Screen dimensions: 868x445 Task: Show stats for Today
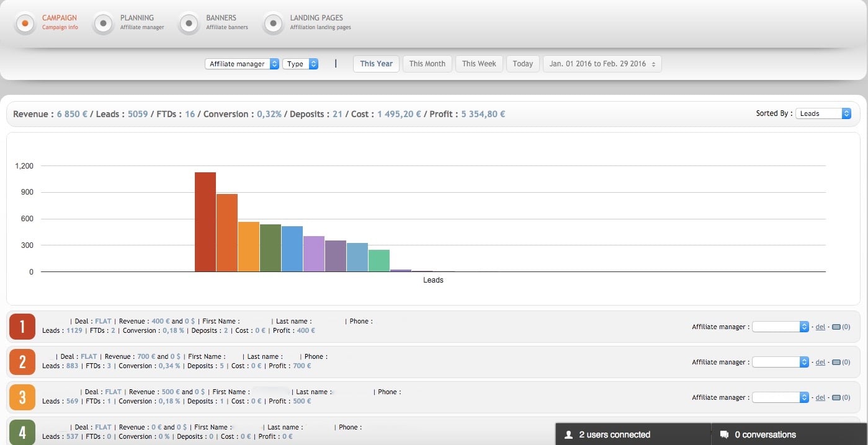pos(522,64)
